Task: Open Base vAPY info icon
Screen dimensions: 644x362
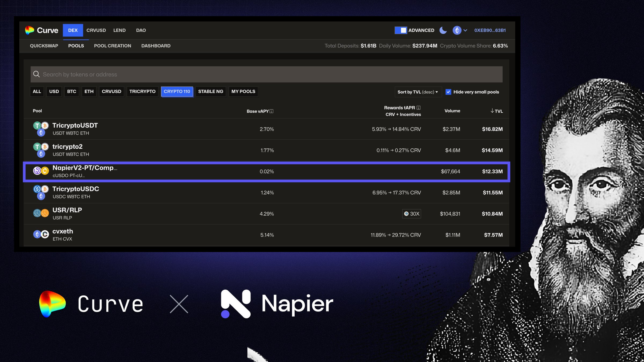Action: (x=271, y=111)
